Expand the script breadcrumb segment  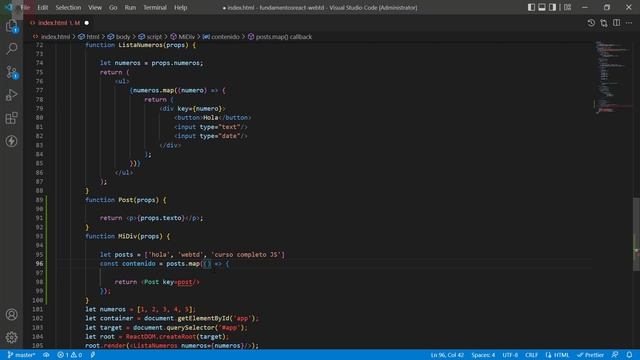tap(154, 37)
